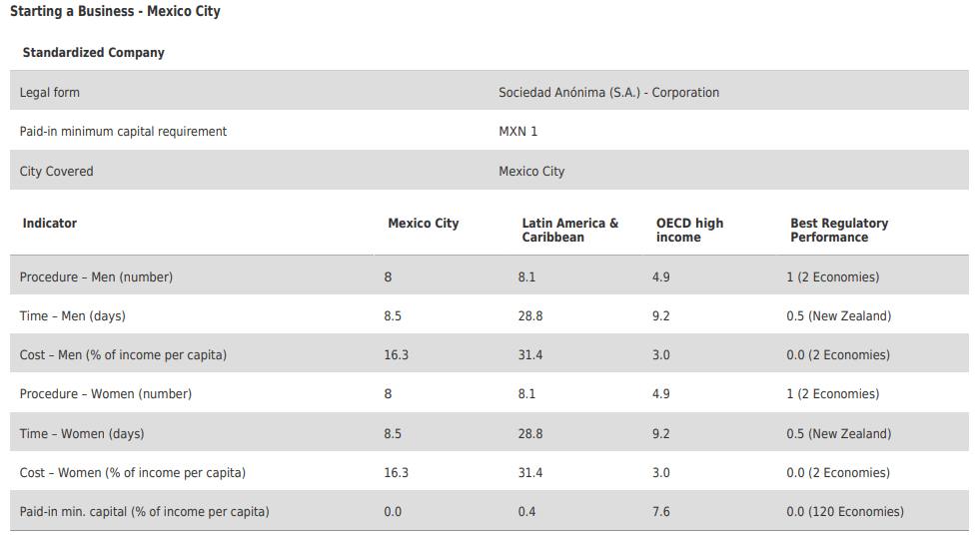
Task: Click the Starting a Business - Mexico City heading
Action: pyautogui.click(x=115, y=11)
